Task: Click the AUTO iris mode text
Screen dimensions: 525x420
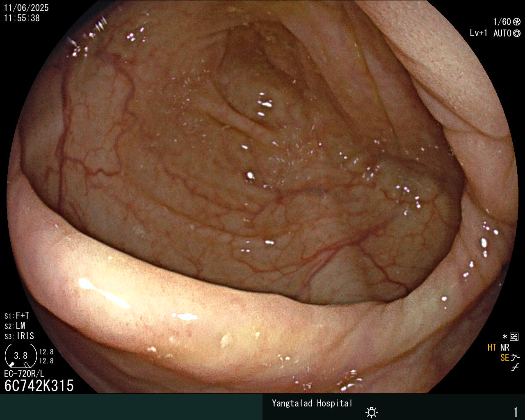Action: (502, 34)
